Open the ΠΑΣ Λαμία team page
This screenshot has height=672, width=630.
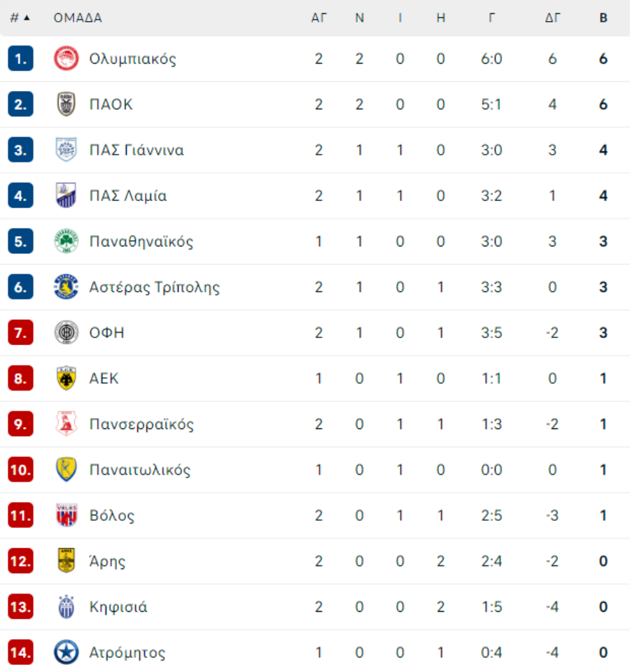point(127,195)
